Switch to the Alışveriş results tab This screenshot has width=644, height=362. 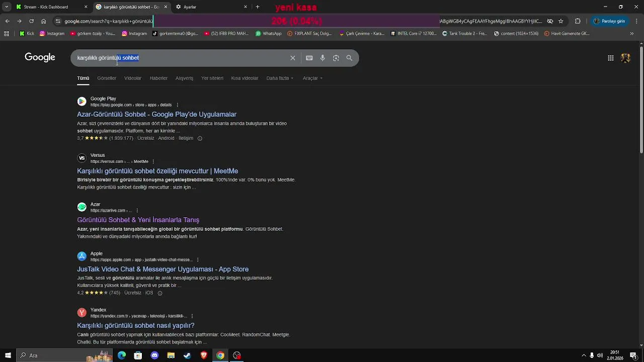tap(184, 78)
